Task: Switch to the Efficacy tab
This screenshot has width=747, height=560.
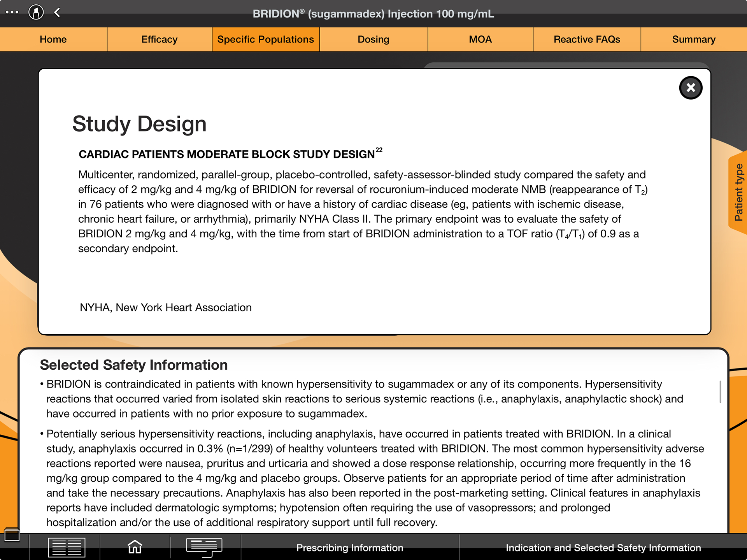Action: [160, 39]
